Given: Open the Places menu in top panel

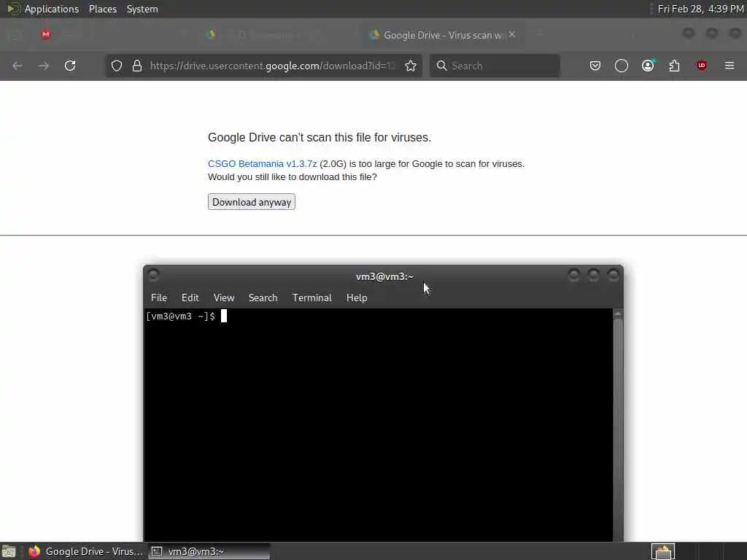Looking at the screenshot, I should [103, 9].
